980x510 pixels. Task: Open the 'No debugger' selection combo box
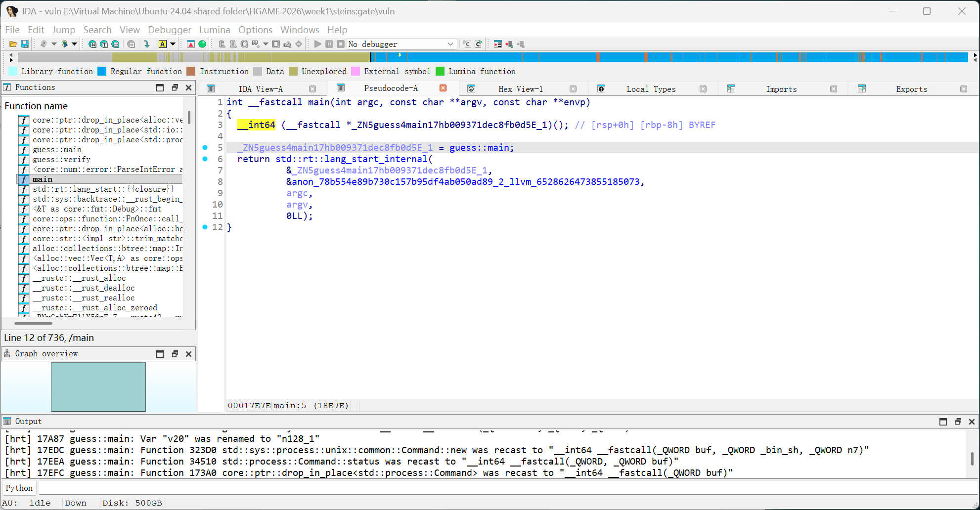click(x=401, y=44)
